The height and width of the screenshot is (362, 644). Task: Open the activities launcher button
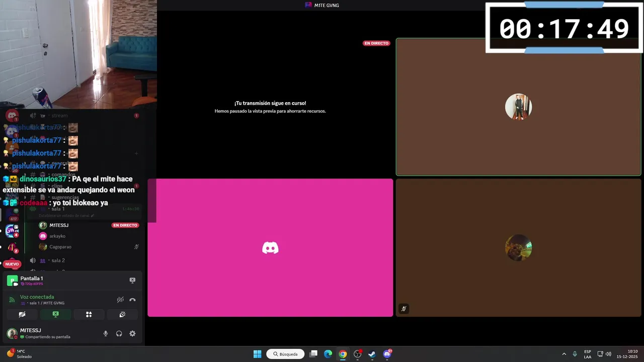click(x=89, y=314)
